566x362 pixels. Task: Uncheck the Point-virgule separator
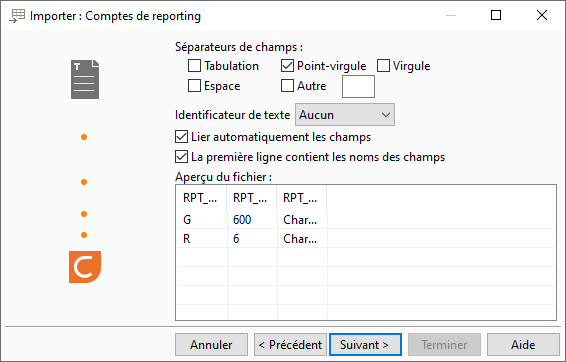pos(287,66)
